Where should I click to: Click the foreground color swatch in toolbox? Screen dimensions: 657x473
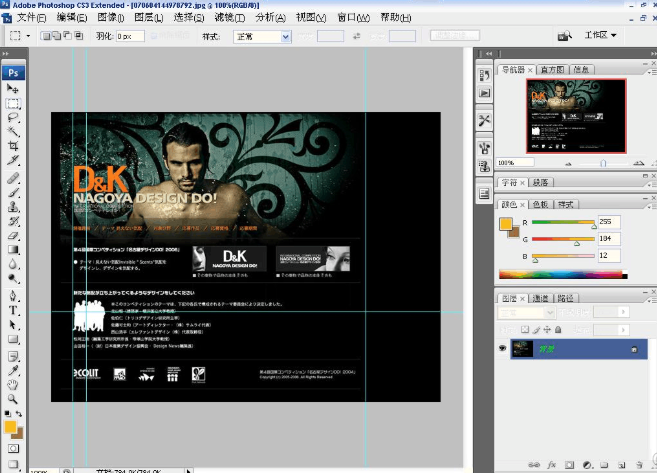pyautogui.click(x=11, y=427)
